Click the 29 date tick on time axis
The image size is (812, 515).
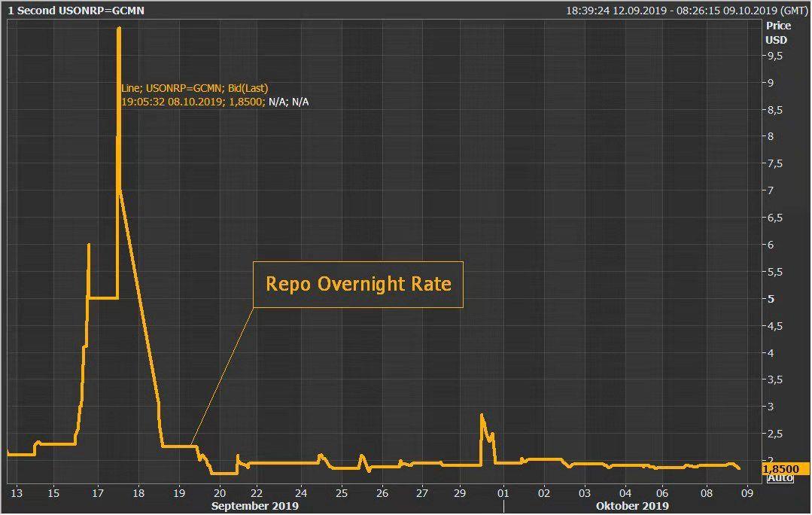point(463,493)
